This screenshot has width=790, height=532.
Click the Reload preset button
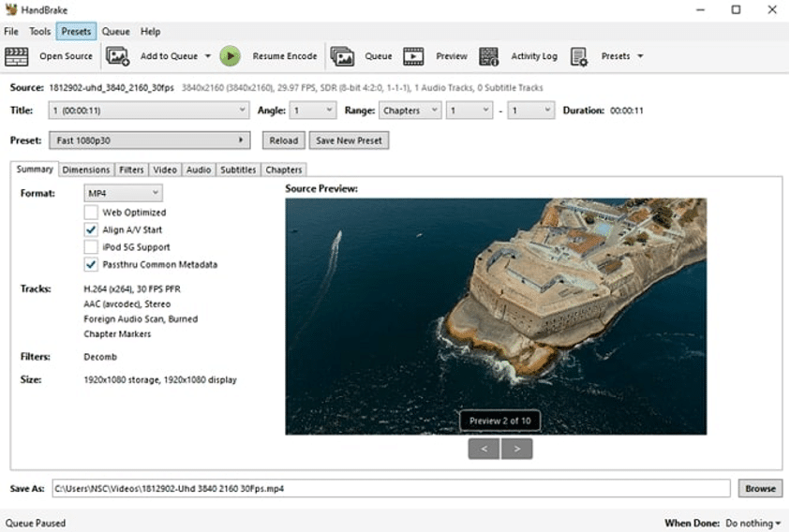284,140
